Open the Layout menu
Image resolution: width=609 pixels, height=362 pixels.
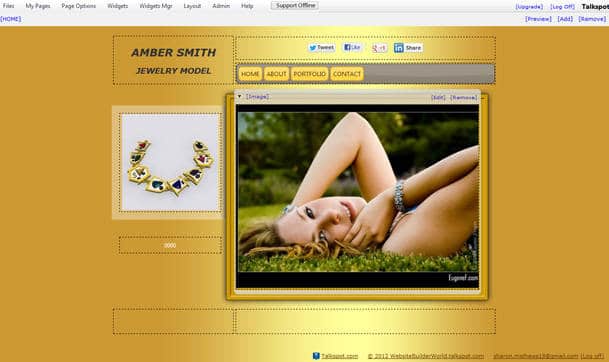tap(192, 6)
